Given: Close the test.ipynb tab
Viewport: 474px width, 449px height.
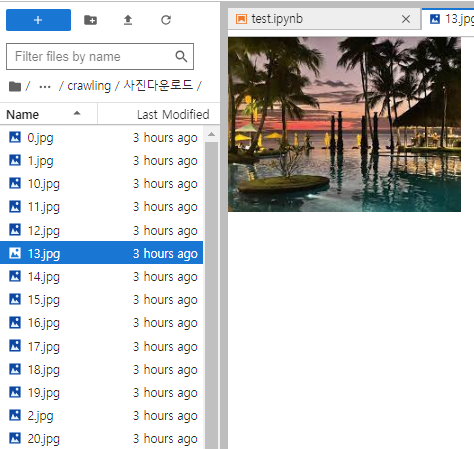Looking at the screenshot, I should [x=406, y=19].
